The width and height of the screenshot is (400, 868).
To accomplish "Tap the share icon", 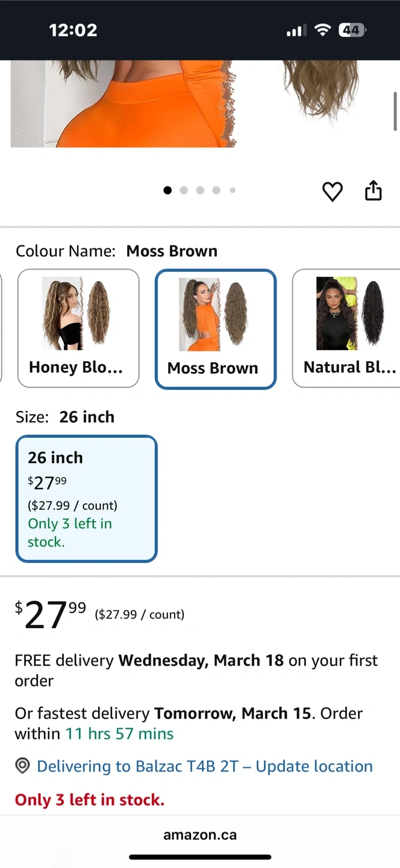I will coord(373,190).
